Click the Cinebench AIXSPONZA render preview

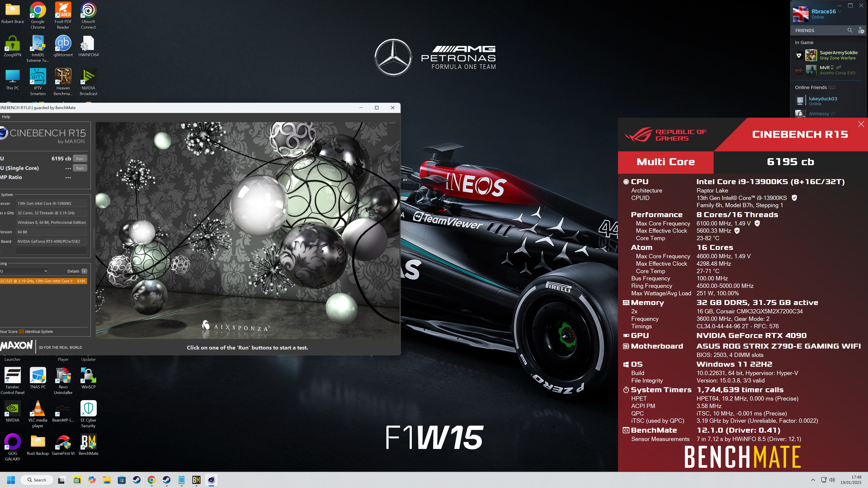pos(248,230)
